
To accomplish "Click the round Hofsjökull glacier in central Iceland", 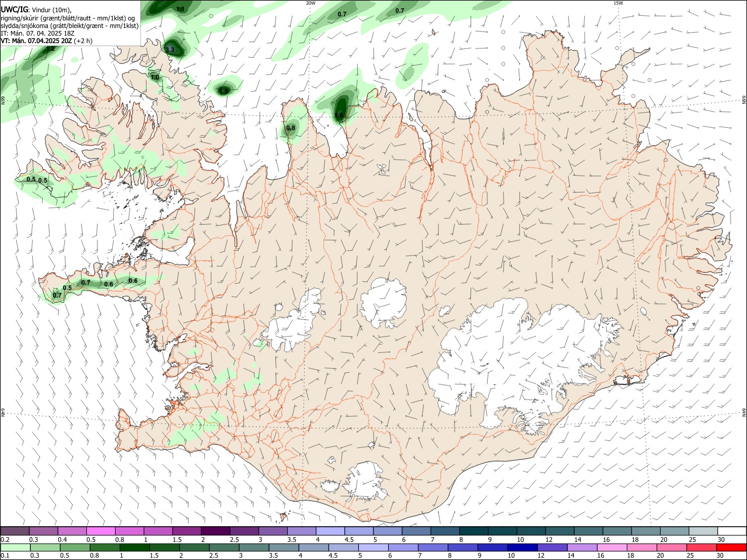I will click(x=383, y=303).
